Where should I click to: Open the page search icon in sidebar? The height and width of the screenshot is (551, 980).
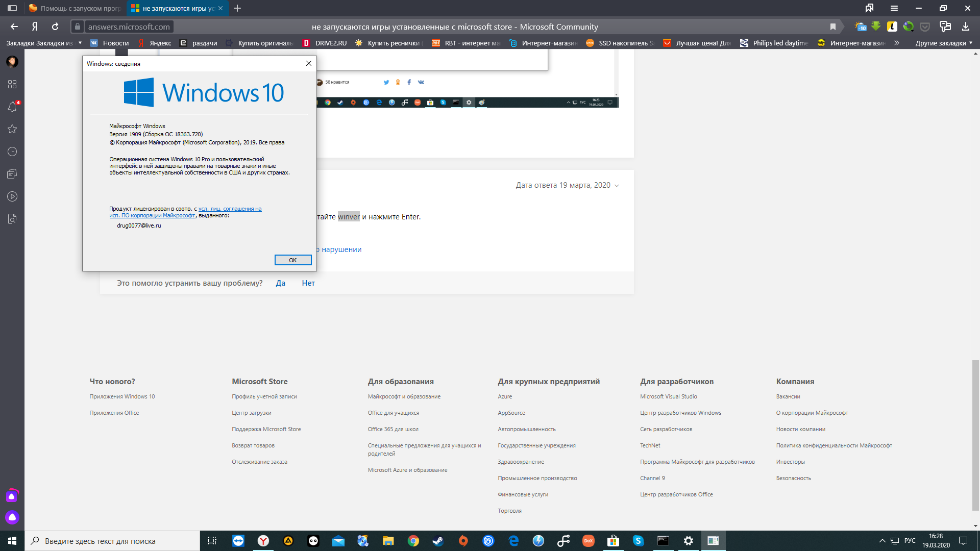point(12,219)
